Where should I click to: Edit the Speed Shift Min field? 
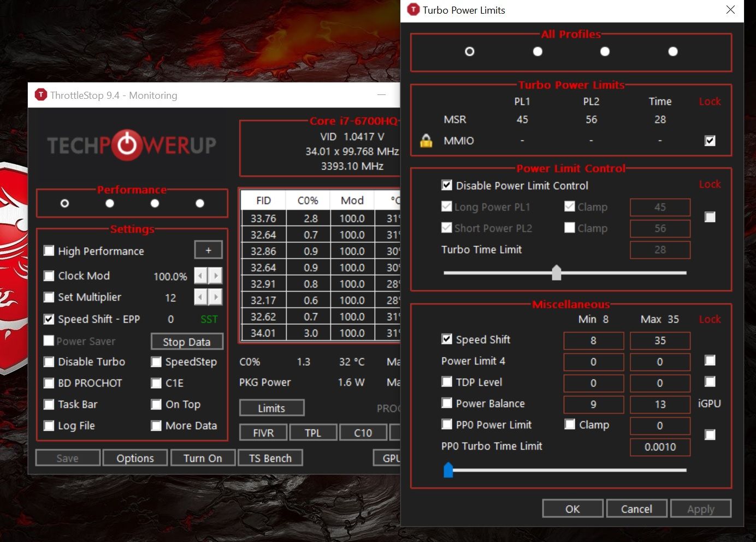(594, 341)
